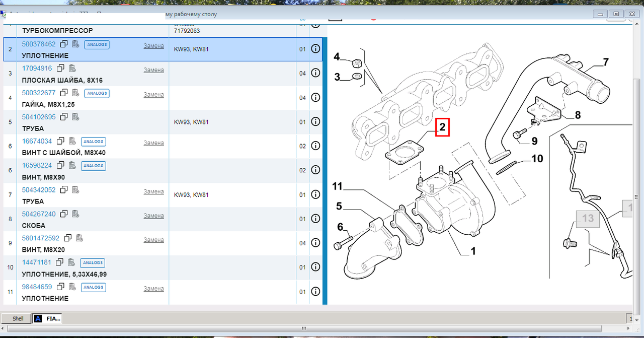Open Замена link for part 500322677
This screenshot has width=644, height=338.
point(154,95)
